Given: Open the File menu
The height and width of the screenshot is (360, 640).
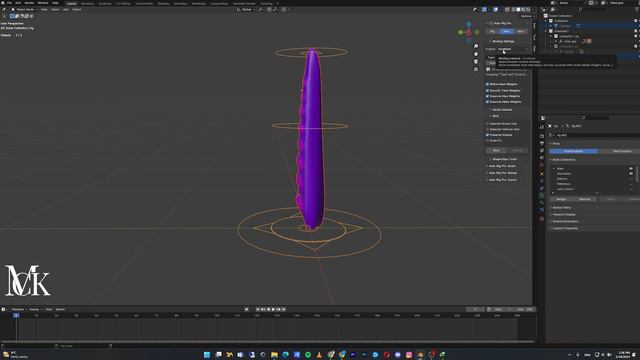Looking at the screenshot, I should tap(9, 3).
